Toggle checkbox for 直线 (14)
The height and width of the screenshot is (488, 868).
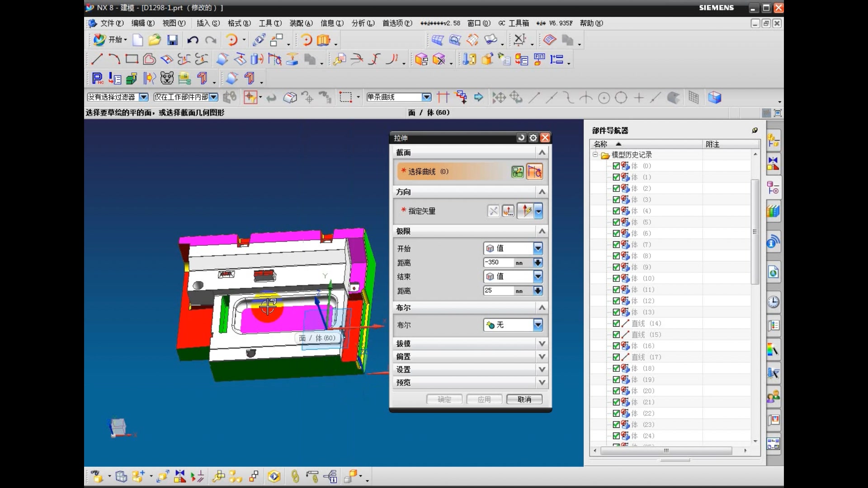pyautogui.click(x=616, y=324)
